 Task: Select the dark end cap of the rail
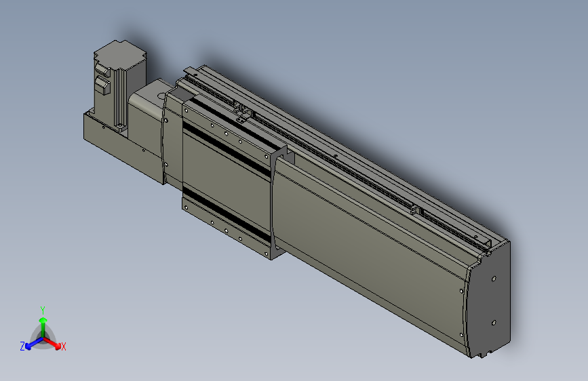[x=489, y=298]
